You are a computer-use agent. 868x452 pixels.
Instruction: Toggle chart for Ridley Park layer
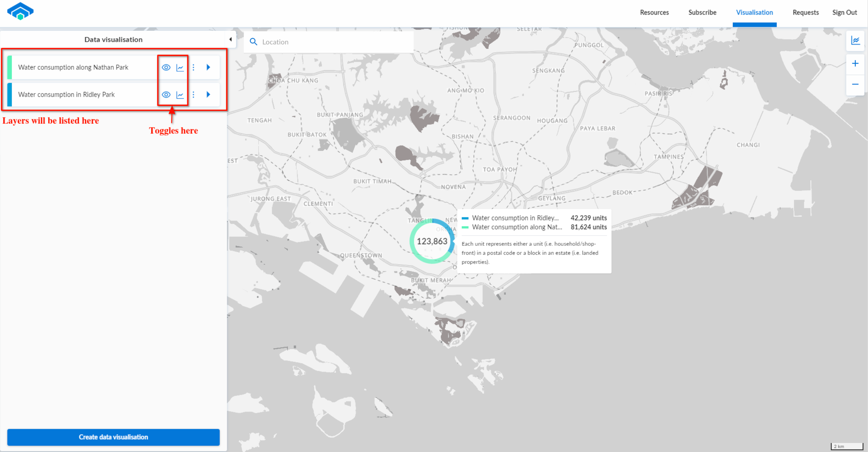click(x=180, y=95)
